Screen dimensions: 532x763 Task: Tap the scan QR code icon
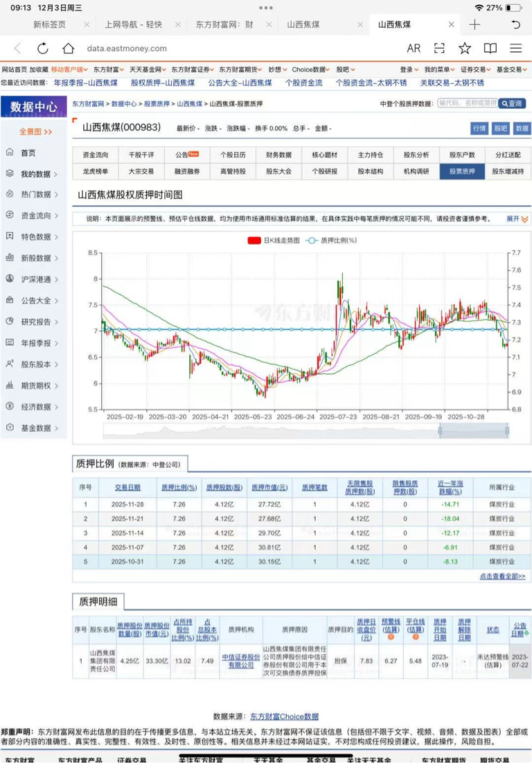(439, 49)
